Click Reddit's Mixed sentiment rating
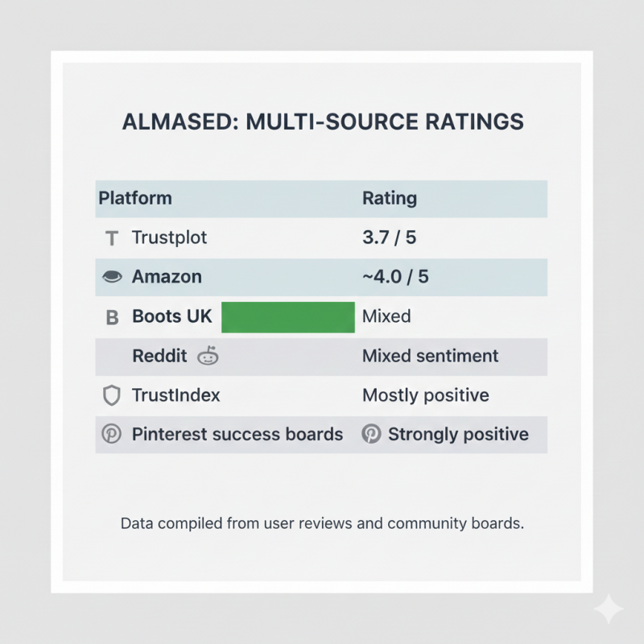 (430, 356)
